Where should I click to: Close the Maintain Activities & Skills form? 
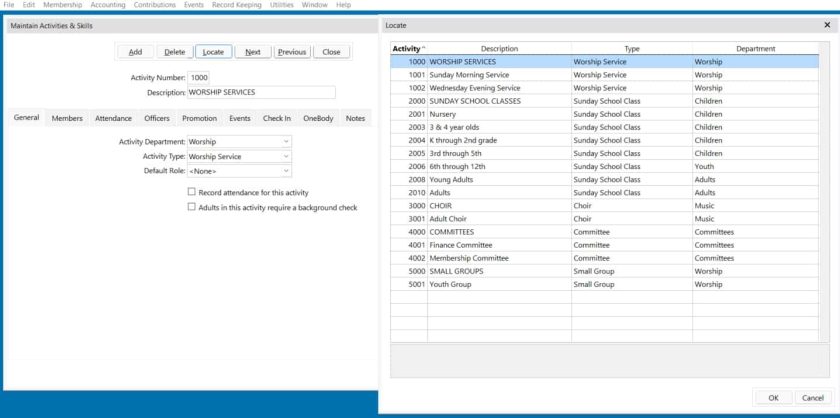point(332,52)
